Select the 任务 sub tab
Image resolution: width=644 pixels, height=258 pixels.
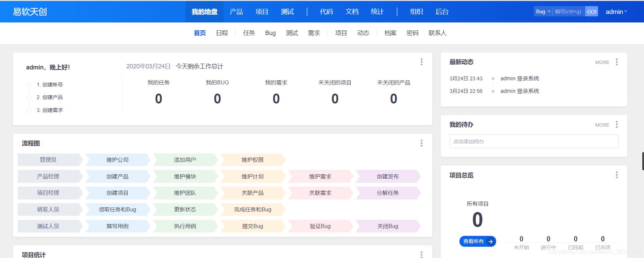coord(249,33)
